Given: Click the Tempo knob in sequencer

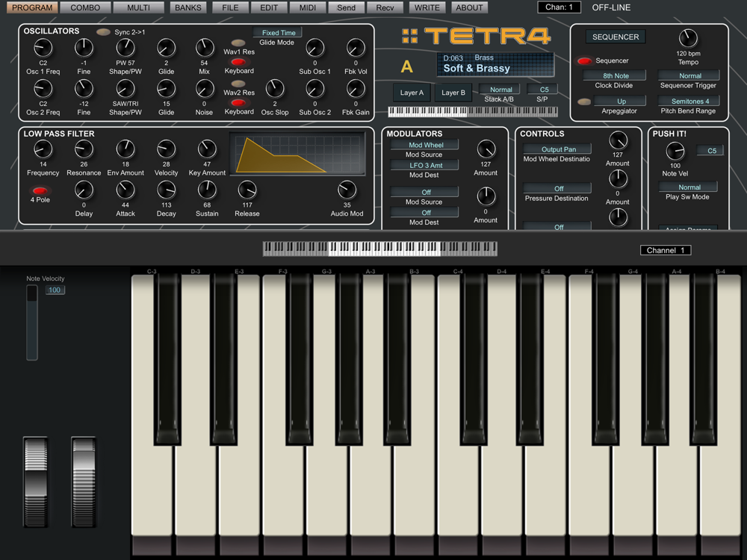Looking at the screenshot, I should click(688, 39).
